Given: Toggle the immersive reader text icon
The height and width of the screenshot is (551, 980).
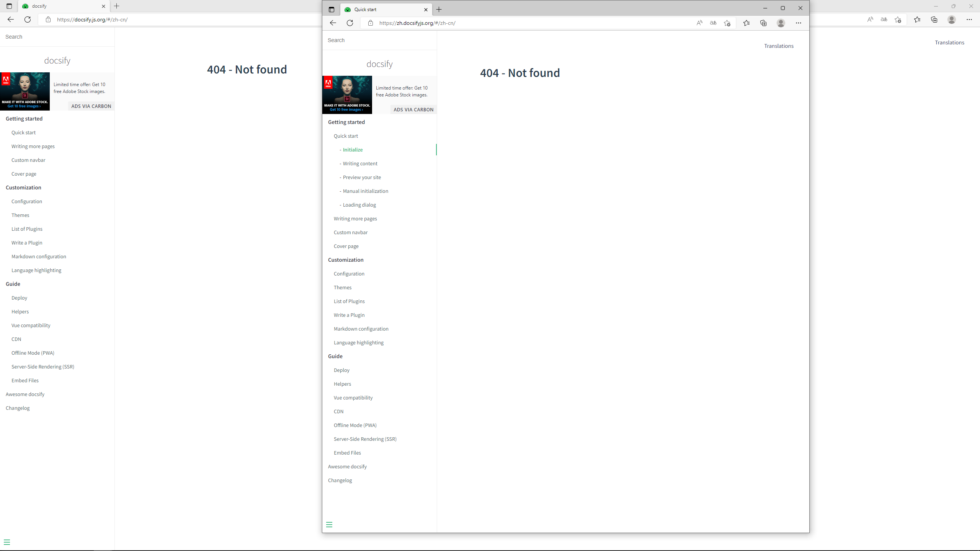Looking at the screenshot, I should [713, 23].
